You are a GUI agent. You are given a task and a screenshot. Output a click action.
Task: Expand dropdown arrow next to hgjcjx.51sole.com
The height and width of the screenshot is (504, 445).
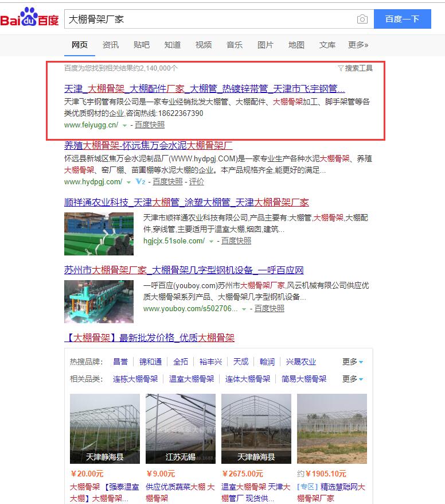(211, 242)
